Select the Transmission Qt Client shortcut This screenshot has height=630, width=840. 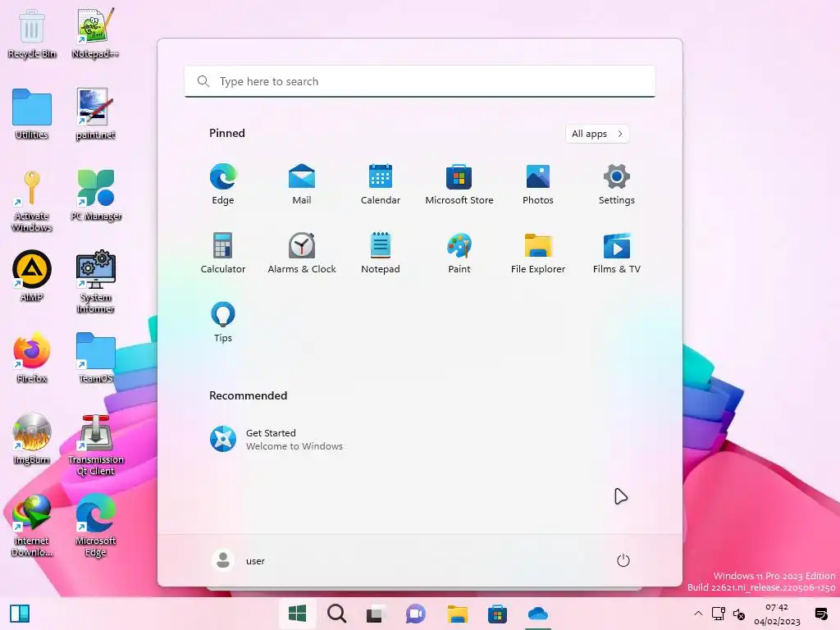click(95, 445)
